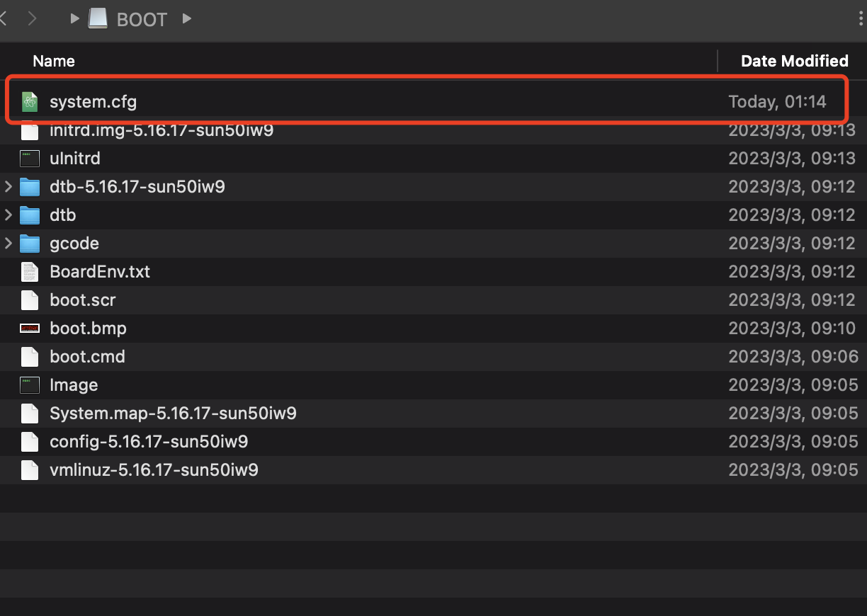Sort files by the Name column
This screenshot has height=616, width=867.
pyautogui.click(x=54, y=61)
